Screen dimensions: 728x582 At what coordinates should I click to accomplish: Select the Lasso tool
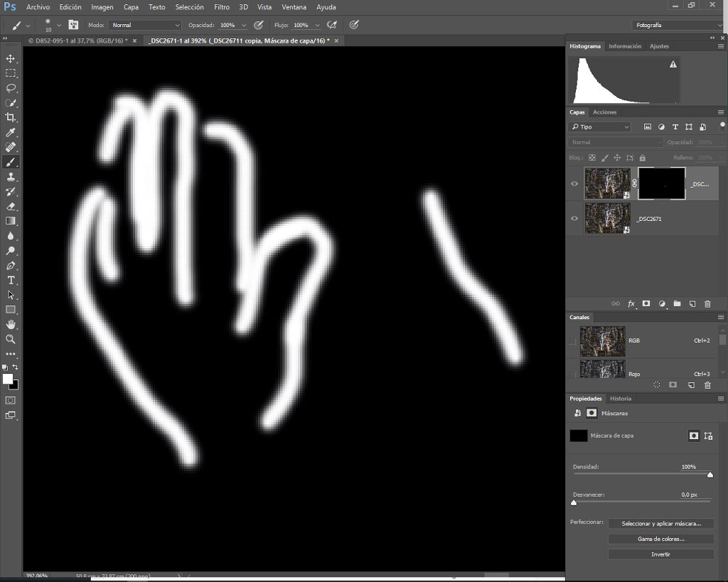(x=11, y=88)
